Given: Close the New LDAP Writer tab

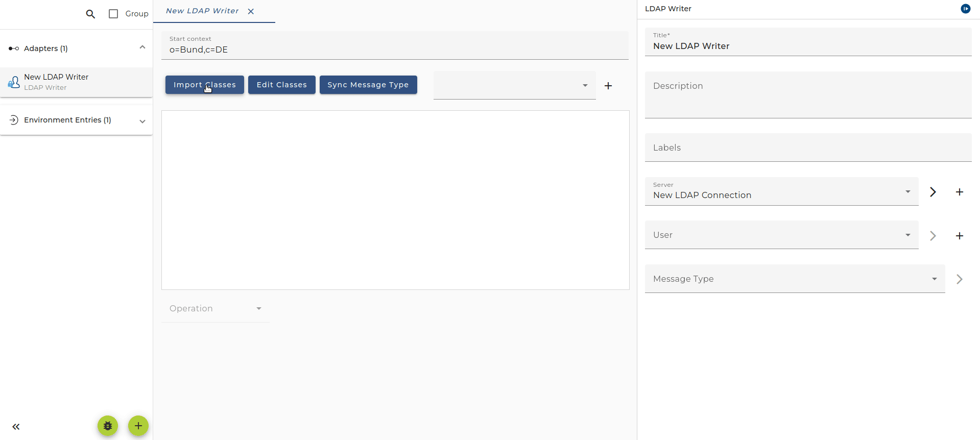Looking at the screenshot, I should pyautogui.click(x=251, y=11).
